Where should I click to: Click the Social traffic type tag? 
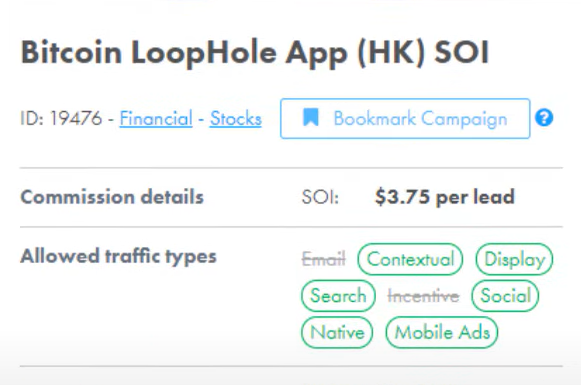click(x=505, y=296)
